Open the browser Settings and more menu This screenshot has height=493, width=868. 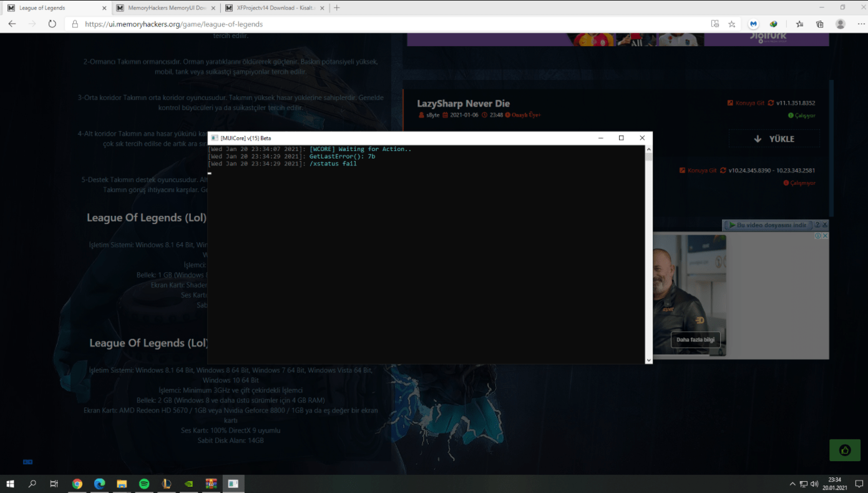coord(861,24)
